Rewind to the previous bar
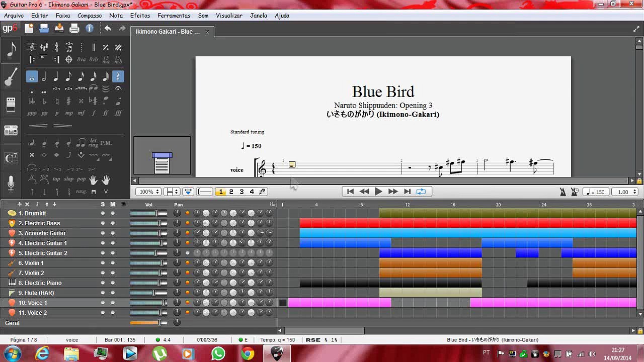 coord(364,192)
